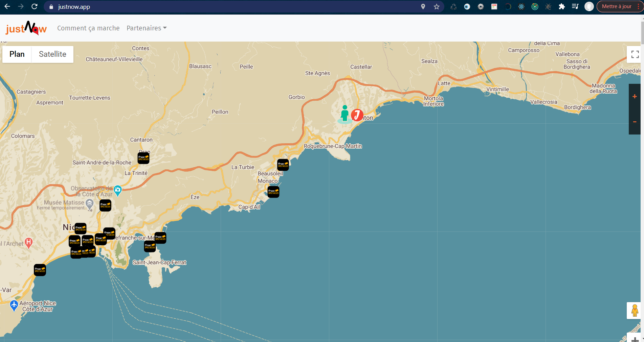Click the Musée Matisse museum pin
This screenshot has width=644, height=342.
click(x=89, y=204)
